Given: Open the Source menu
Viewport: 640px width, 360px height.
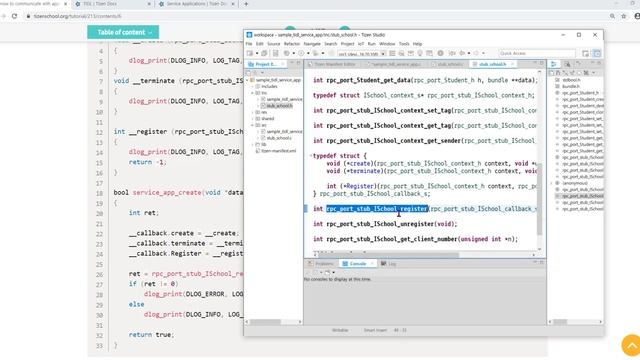Looking at the screenshot, I should pyautogui.click(x=273, y=44).
